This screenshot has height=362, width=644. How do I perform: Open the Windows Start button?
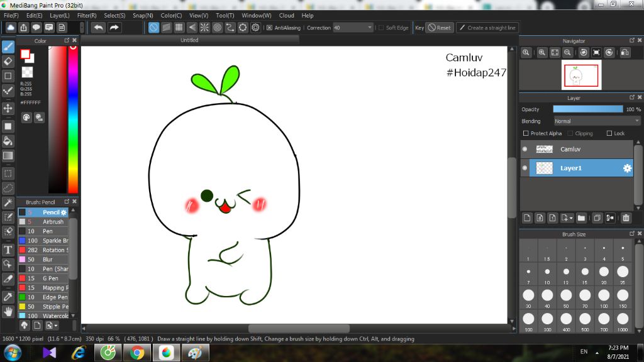coord(13,353)
